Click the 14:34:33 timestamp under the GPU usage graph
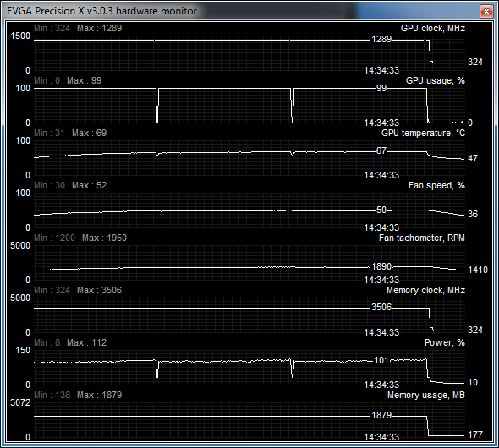This screenshot has height=448, width=499. [x=381, y=123]
